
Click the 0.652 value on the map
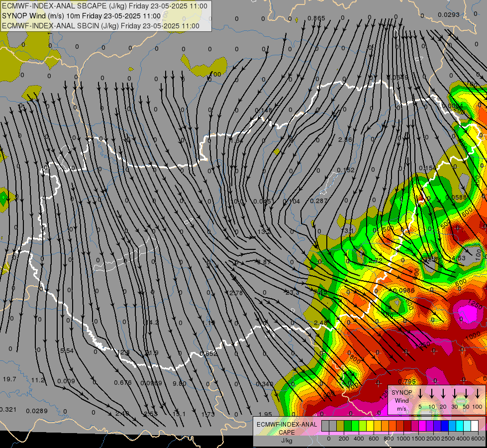208,353
